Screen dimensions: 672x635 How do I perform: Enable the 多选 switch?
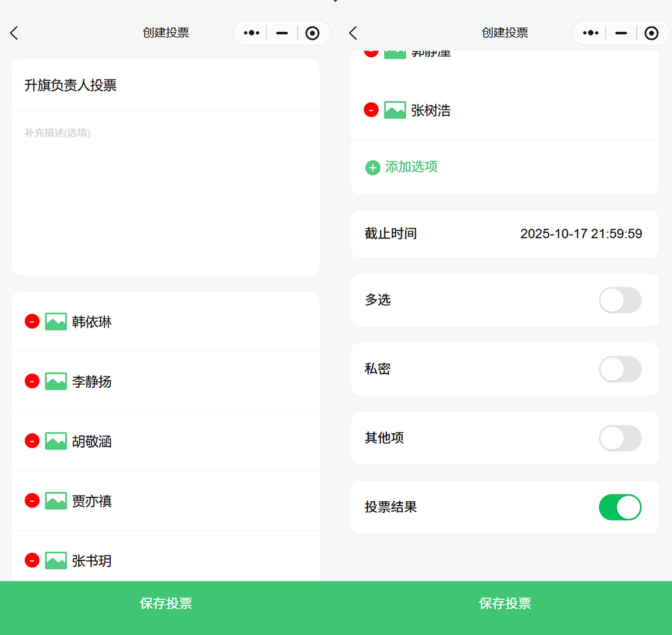click(x=620, y=300)
